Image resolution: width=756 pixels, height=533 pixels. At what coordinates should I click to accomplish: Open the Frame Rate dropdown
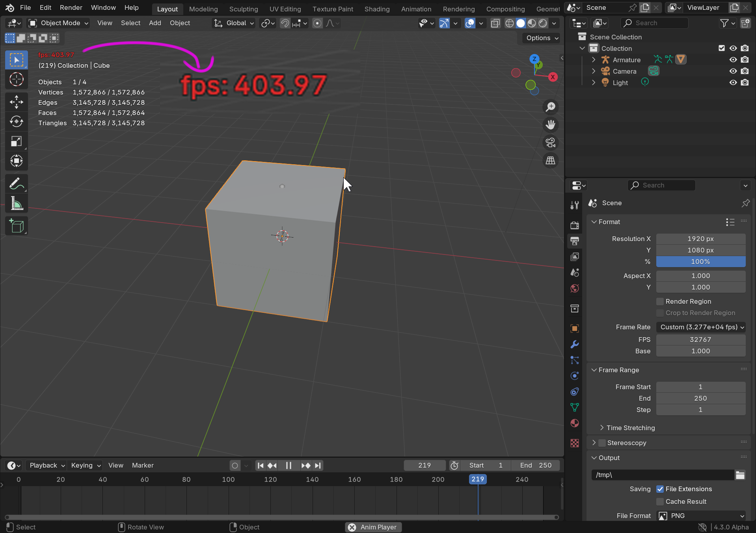pos(701,327)
